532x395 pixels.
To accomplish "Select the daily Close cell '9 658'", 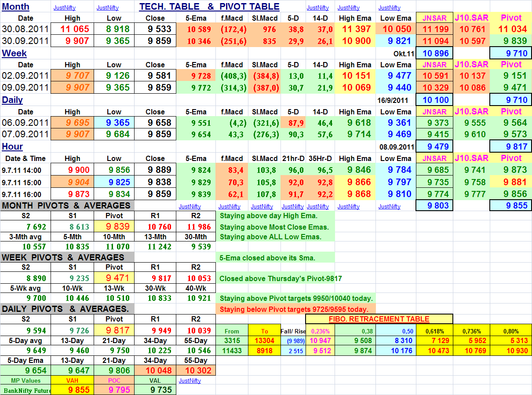I will click(155, 123).
